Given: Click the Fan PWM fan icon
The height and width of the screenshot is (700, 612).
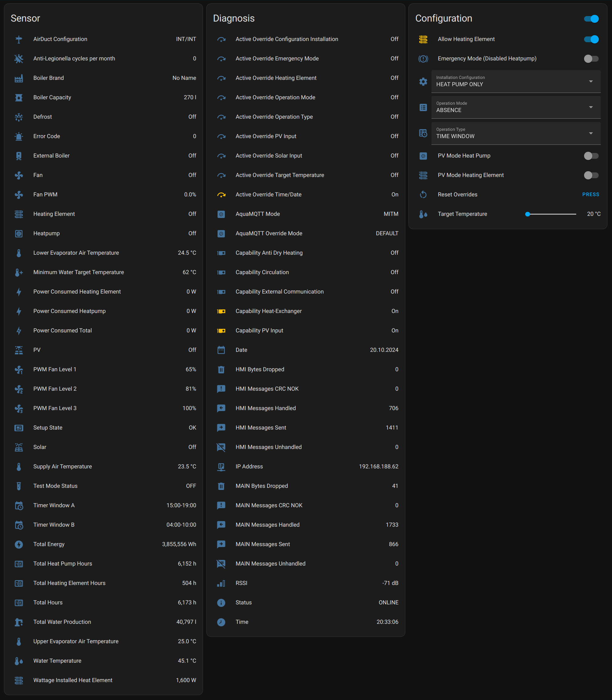Looking at the screenshot, I should click(x=19, y=195).
